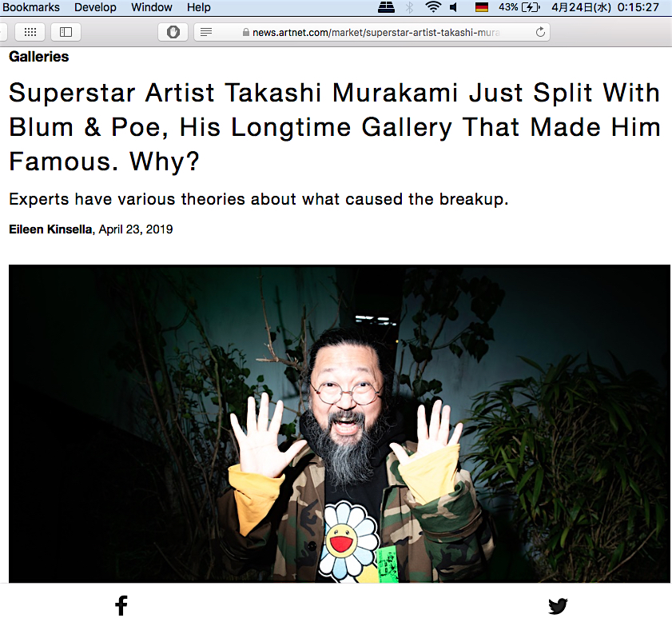Viewport: 672px width, 622px height.
Task: Open the Wi-Fi status menu
Action: pos(433,7)
